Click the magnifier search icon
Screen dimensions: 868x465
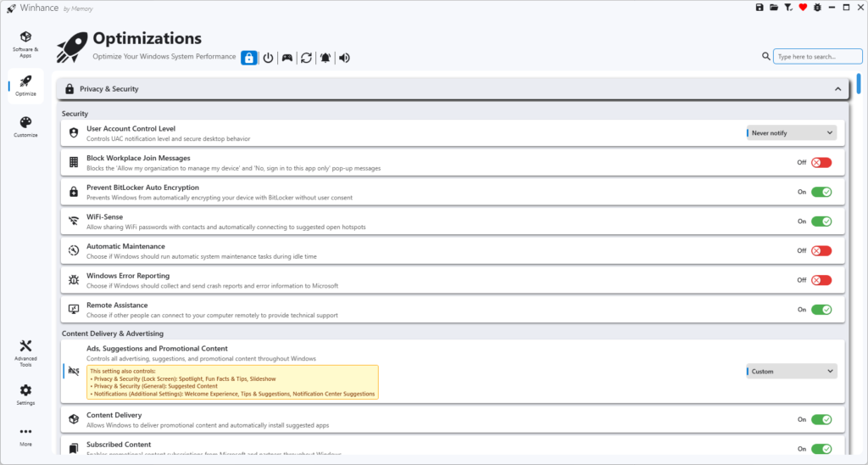[765, 57]
